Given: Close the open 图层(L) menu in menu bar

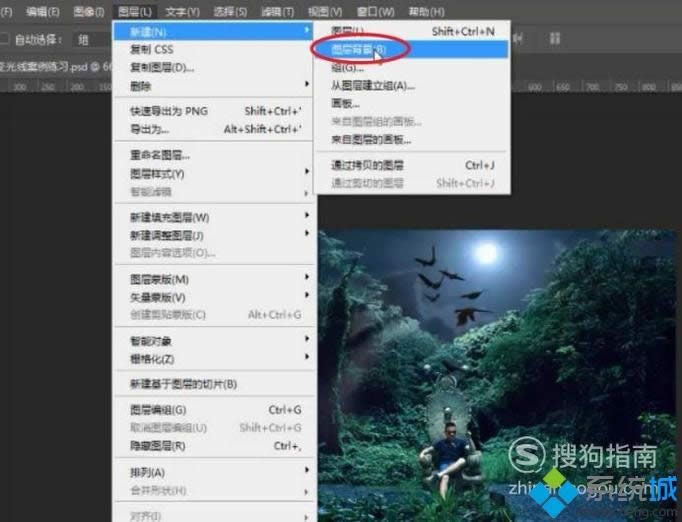Looking at the screenshot, I should click(x=135, y=12).
